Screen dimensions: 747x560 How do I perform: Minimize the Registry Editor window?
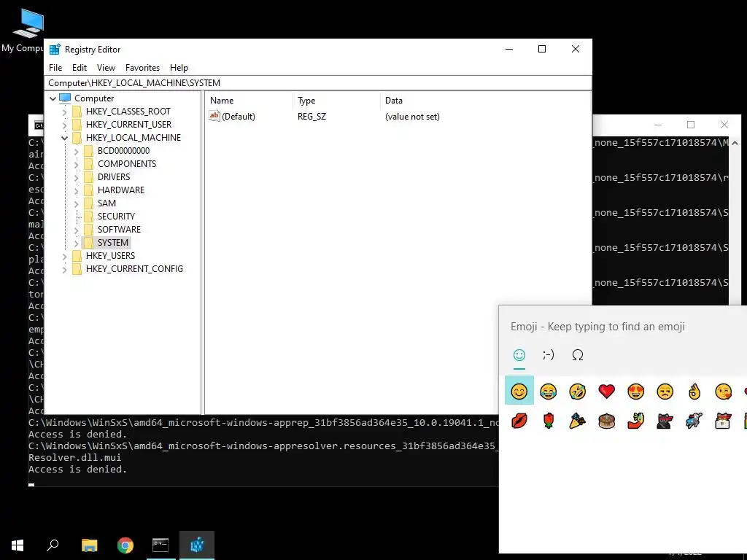click(509, 49)
